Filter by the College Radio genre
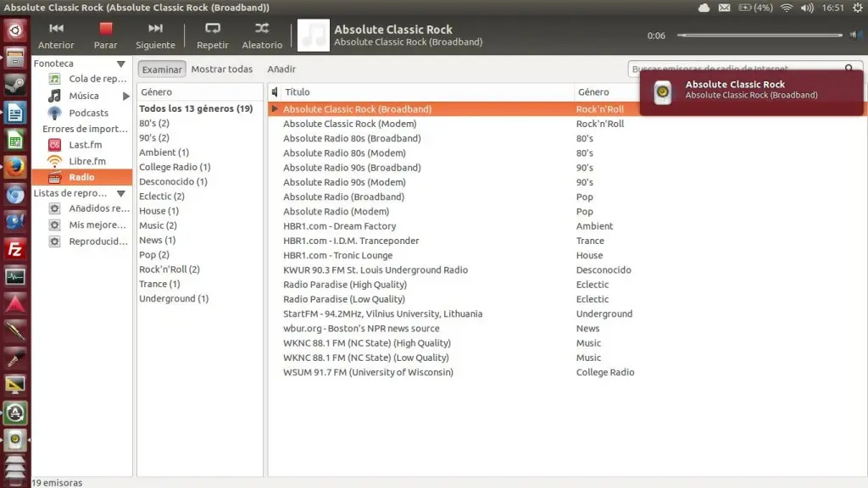 [175, 167]
